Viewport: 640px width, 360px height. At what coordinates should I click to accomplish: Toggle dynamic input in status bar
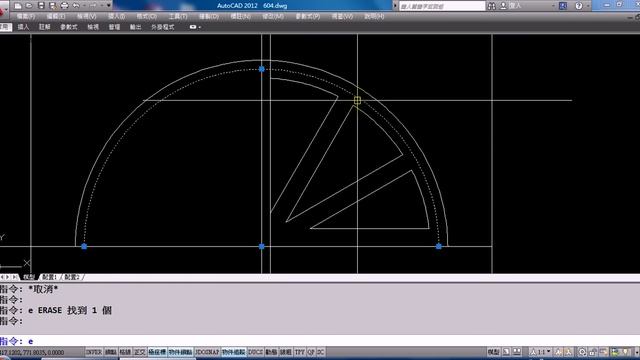271,352
